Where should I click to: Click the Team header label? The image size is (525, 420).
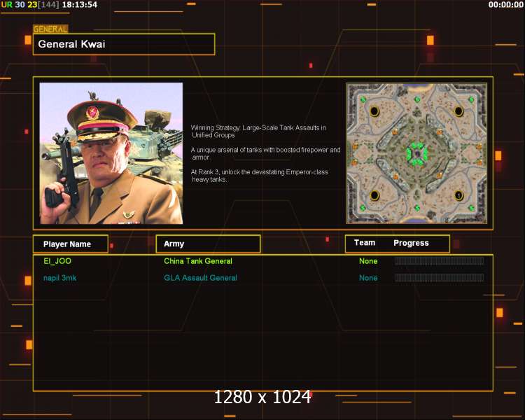[365, 243]
